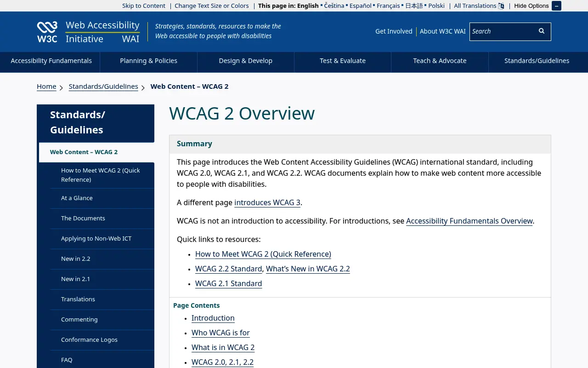Switch language to Čeština
Screen dimensions: 588x368
[x=335, y=6]
